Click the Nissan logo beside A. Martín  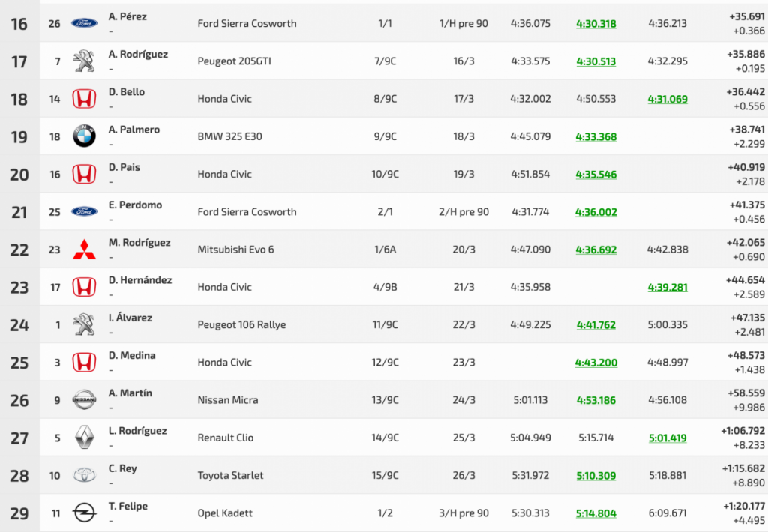84,400
